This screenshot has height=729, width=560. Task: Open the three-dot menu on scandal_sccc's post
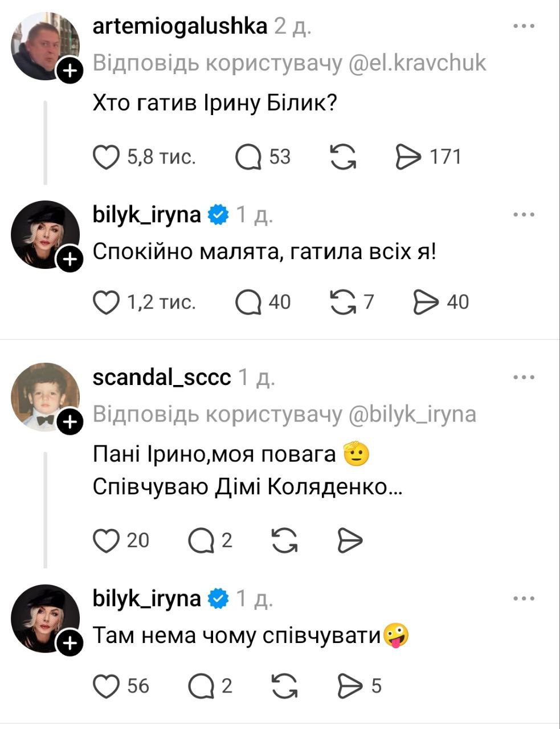pyautogui.click(x=524, y=377)
